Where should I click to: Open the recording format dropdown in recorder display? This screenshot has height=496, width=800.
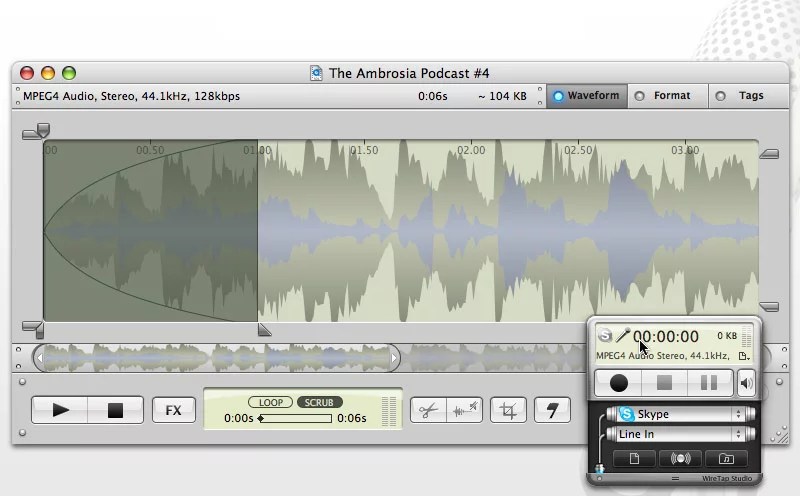click(x=743, y=355)
